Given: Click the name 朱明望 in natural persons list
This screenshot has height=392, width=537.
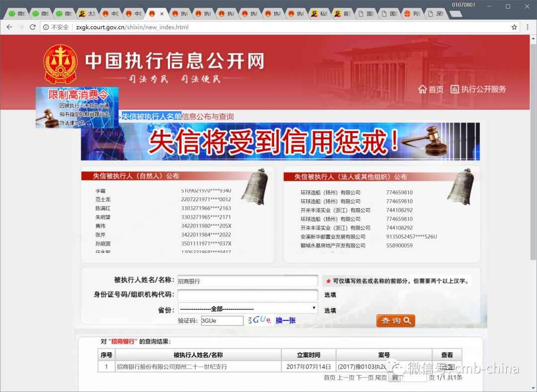Looking at the screenshot, I should coord(103,217).
